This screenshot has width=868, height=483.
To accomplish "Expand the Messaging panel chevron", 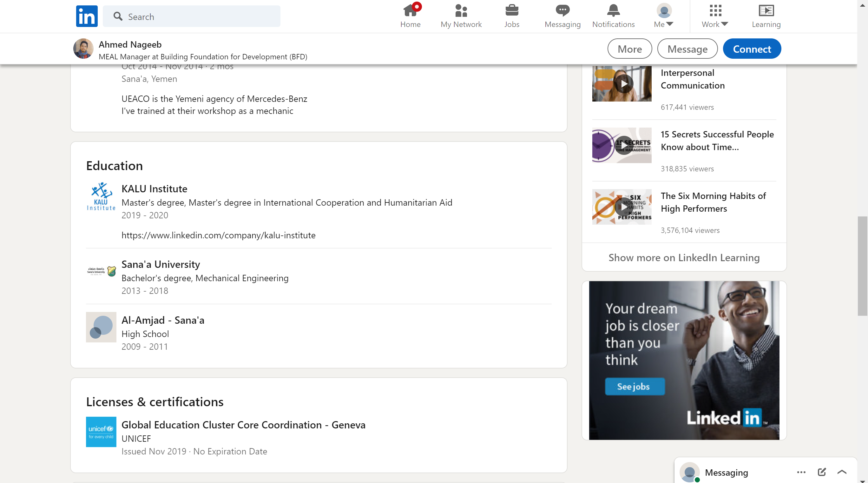I will tap(842, 472).
